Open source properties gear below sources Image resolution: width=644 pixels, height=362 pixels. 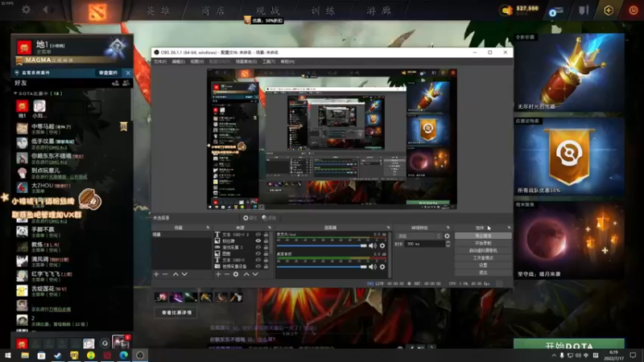click(x=236, y=274)
